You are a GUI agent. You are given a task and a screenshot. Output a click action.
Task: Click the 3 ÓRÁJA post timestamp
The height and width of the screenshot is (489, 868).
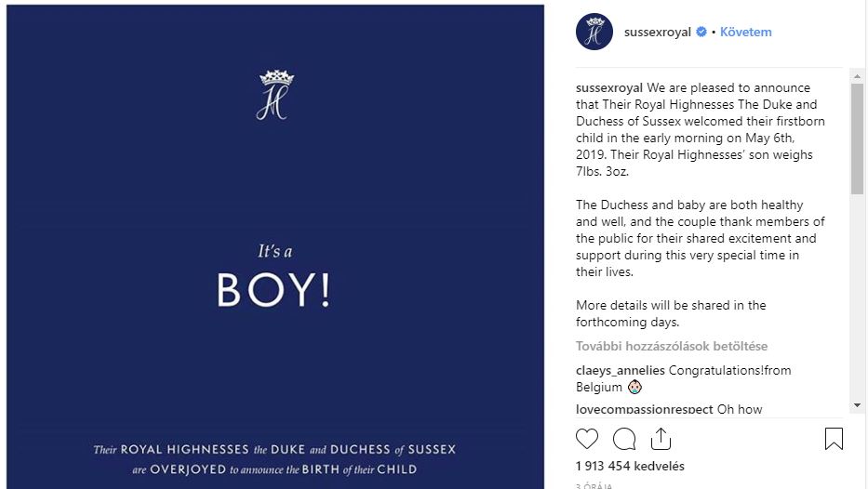(x=594, y=485)
